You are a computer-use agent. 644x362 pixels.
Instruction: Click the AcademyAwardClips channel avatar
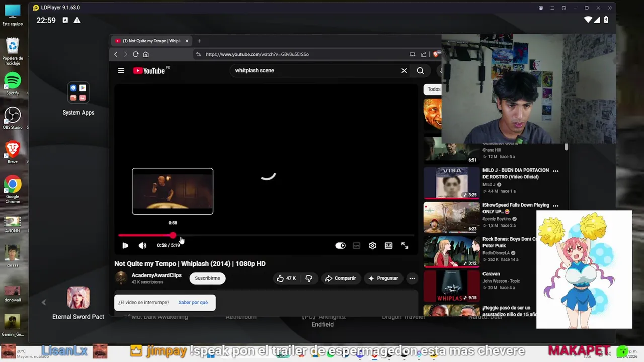tap(121, 278)
